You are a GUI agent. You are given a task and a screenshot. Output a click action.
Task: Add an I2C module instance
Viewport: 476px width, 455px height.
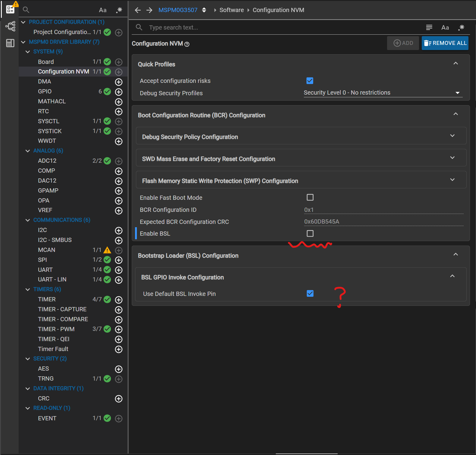click(119, 231)
